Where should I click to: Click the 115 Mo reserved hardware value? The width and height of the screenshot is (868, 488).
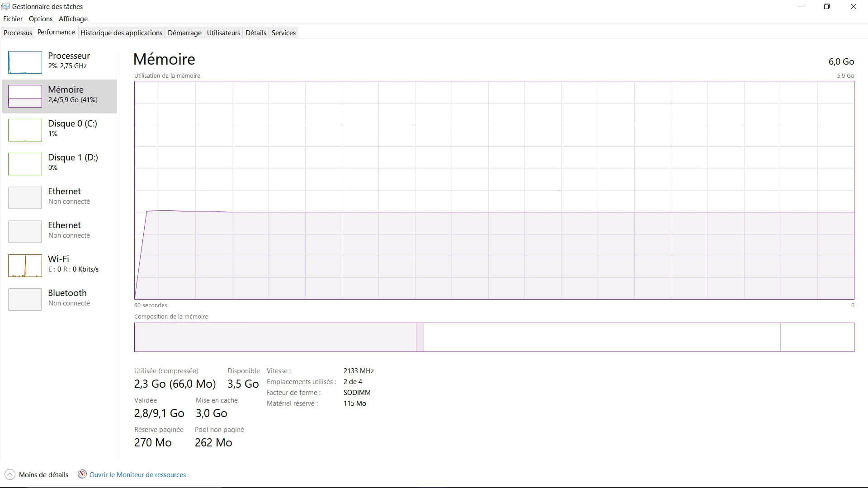coord(355,404)
